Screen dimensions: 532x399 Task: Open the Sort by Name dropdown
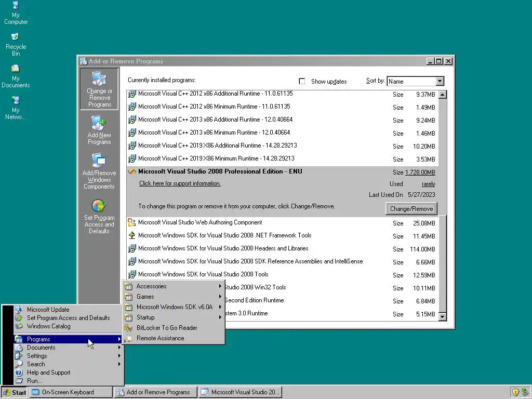coord(440,82)
